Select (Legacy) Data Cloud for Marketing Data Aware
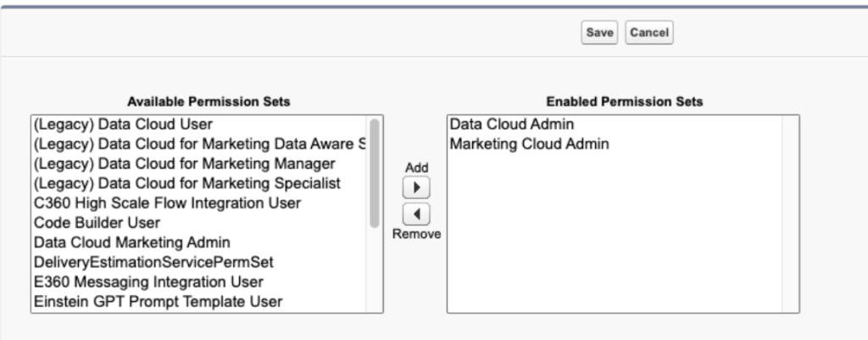Screen dimensions: 868x340 click(198, 144)
